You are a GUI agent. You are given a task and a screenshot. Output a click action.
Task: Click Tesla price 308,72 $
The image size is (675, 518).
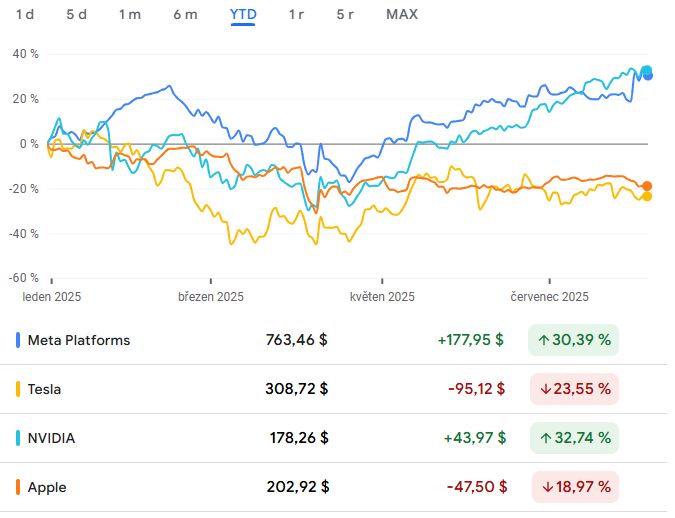pos(297,389)
